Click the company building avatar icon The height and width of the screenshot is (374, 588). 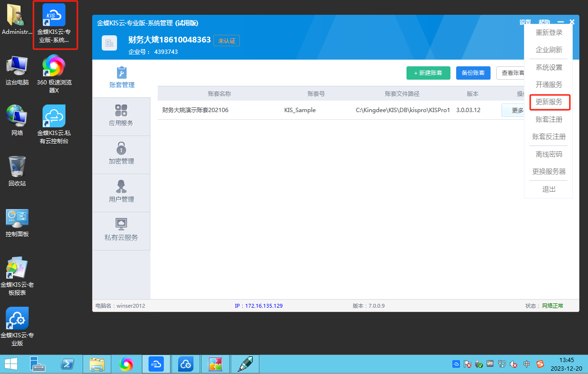tap(109, 43)
